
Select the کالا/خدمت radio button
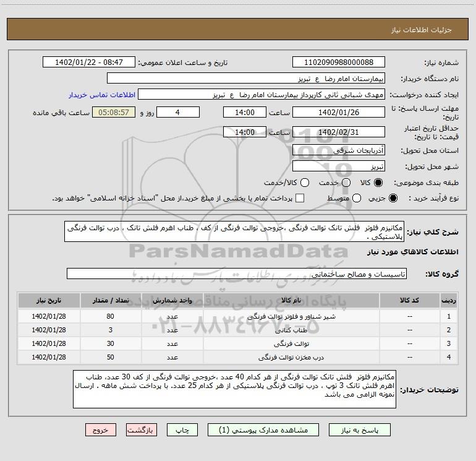click(305, 183)
